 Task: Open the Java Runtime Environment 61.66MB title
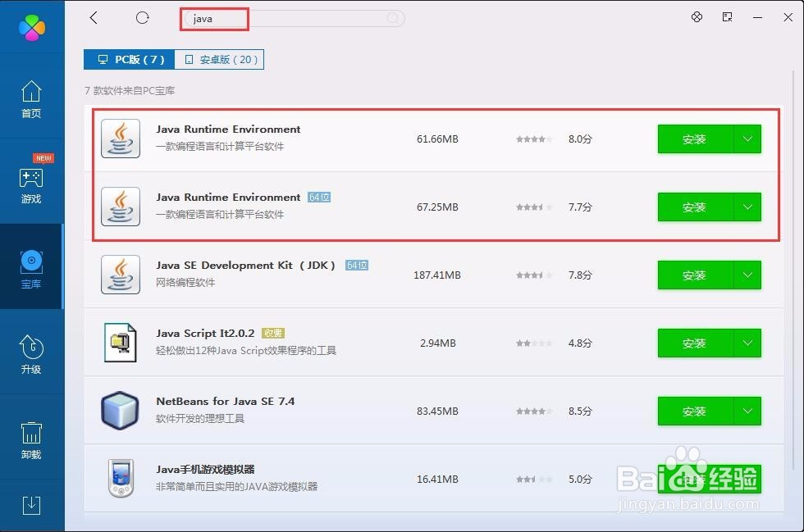coord(228,130)
